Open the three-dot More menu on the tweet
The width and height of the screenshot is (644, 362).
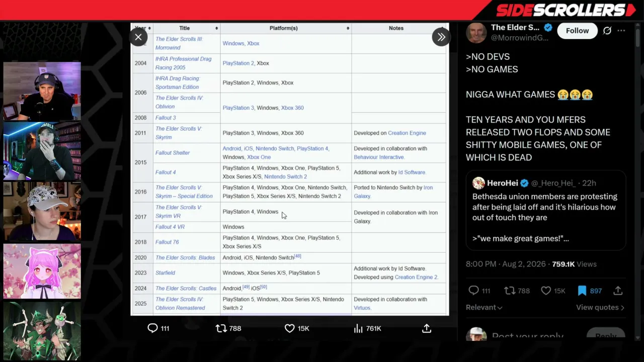(x=621, y=31)
